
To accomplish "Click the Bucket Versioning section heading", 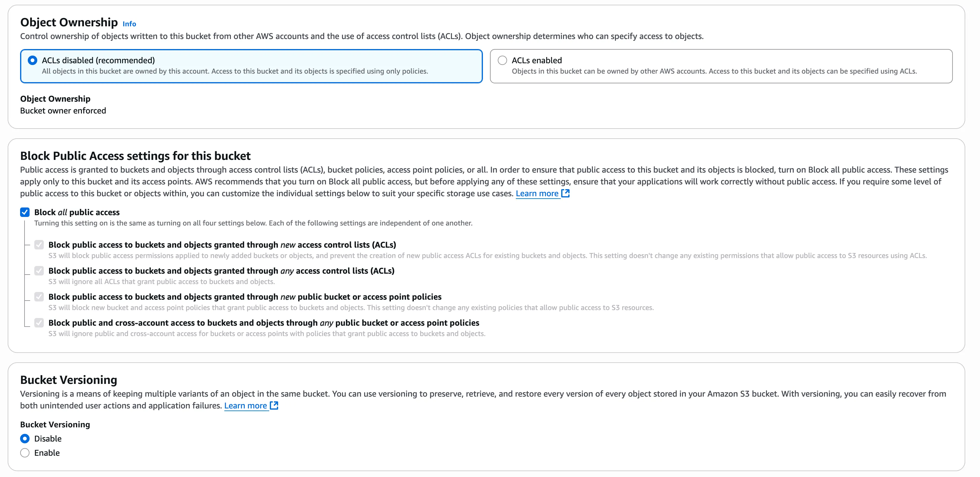I will point(69,380).
